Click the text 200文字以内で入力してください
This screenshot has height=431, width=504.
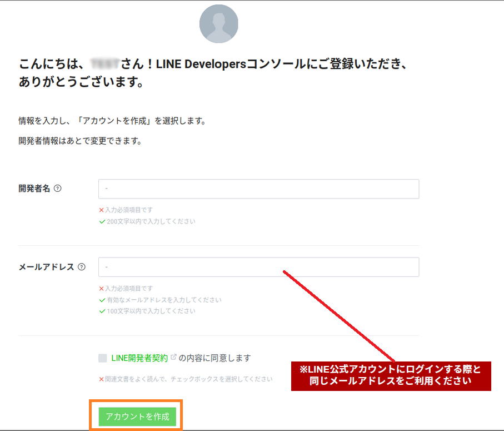[x=151, y=221]
